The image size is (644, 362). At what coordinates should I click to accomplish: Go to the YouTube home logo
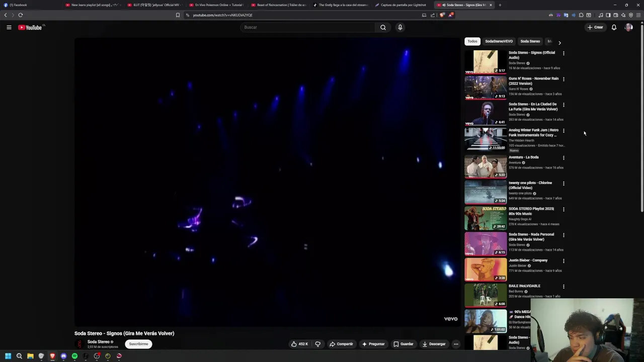(x=30, y=27)
